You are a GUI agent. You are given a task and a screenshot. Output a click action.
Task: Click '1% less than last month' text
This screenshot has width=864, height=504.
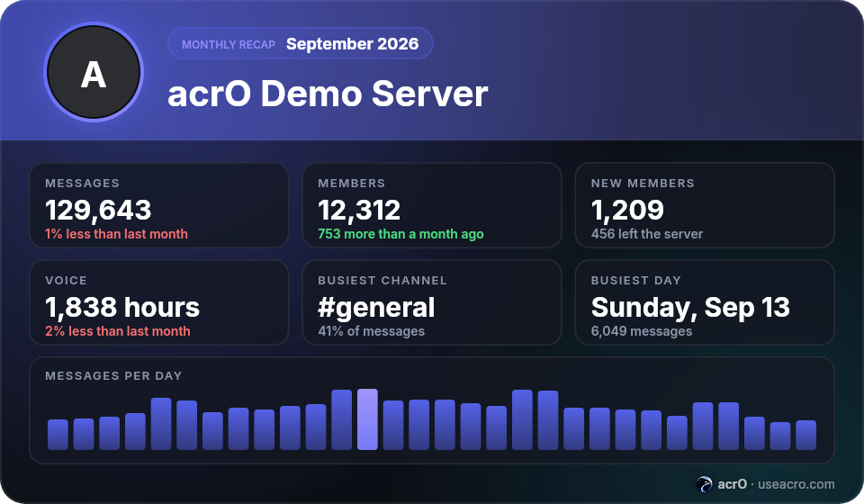[116, 234]
